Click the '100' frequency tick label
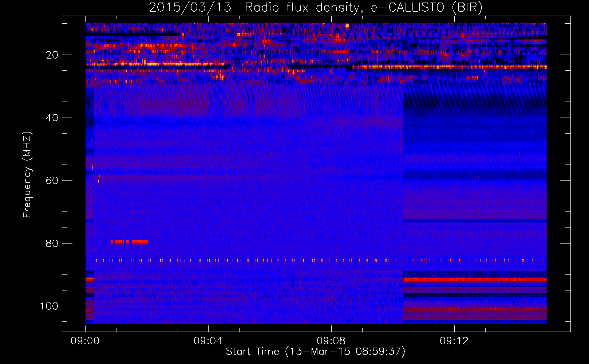This screenshot has height=364, width=589. click(49, 306)
